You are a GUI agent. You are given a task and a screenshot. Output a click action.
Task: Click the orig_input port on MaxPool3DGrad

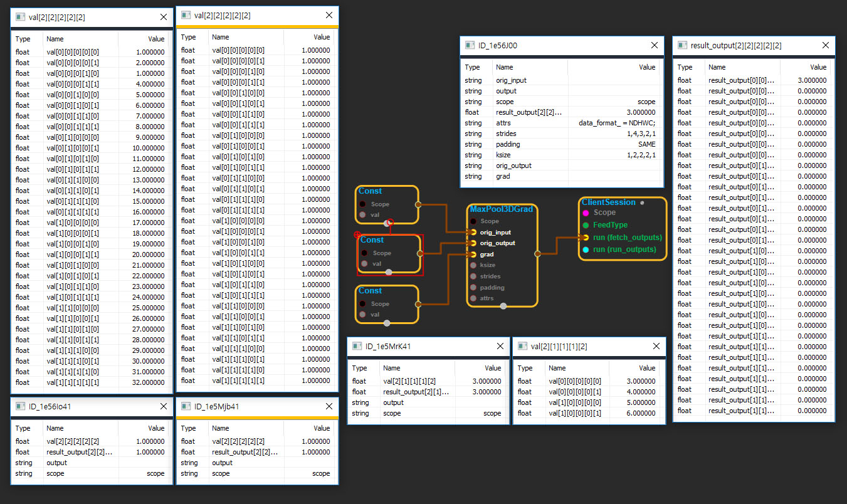coord(473,232)
